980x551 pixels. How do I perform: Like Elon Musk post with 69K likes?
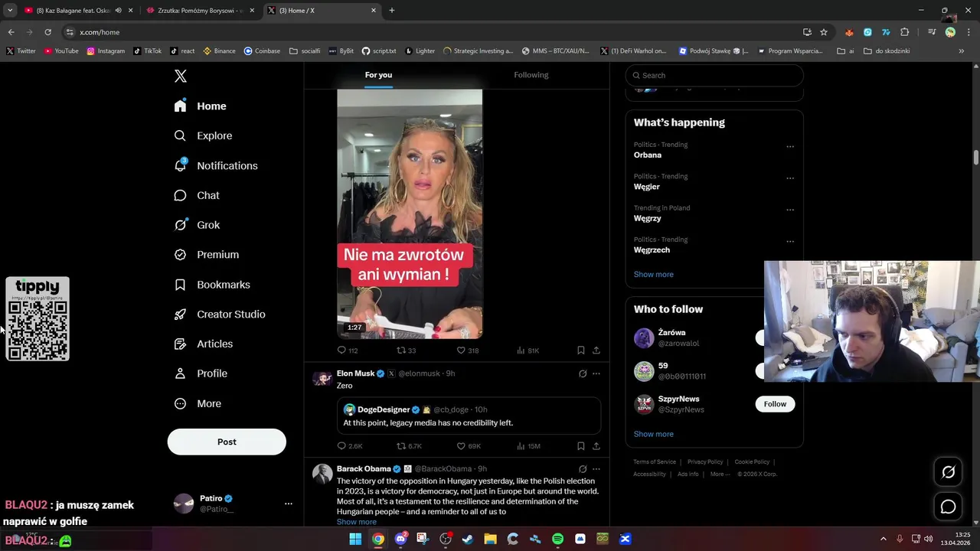[469, 446]
